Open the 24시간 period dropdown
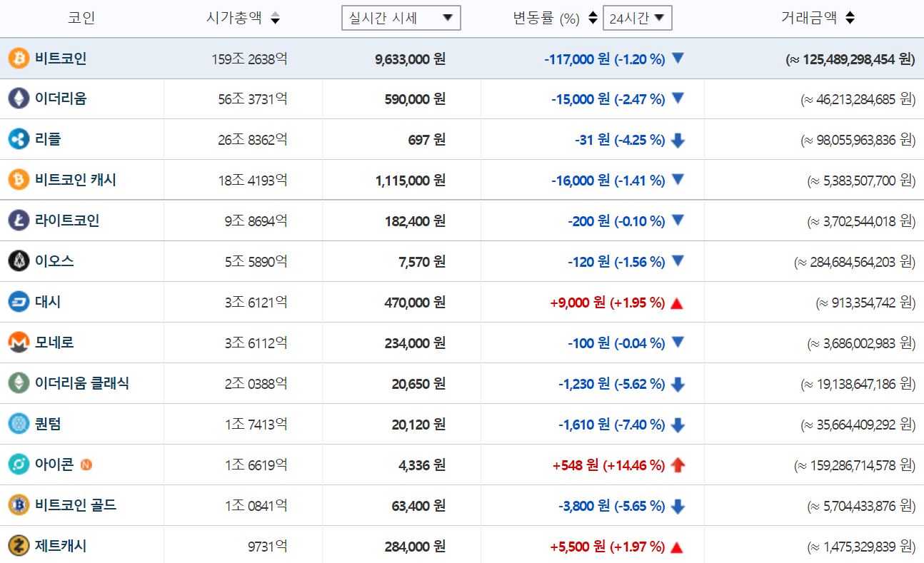The image size is (924, 563). point(638,18)
